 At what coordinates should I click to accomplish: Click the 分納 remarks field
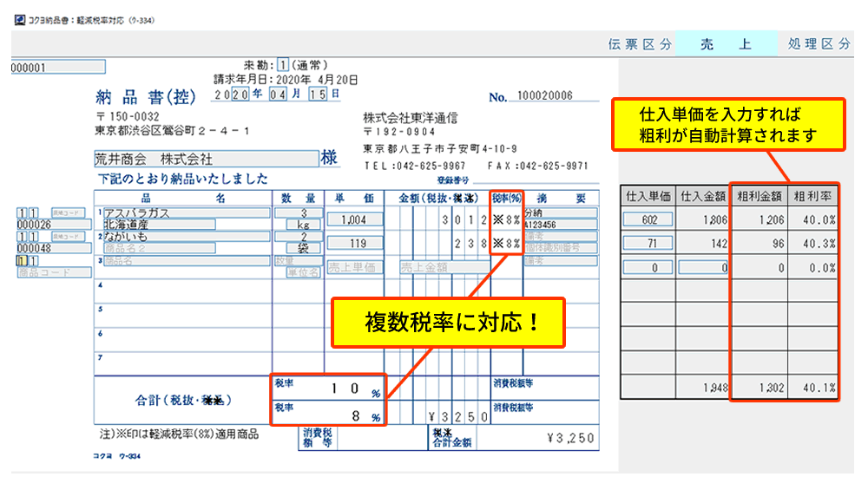pos(560,212)
